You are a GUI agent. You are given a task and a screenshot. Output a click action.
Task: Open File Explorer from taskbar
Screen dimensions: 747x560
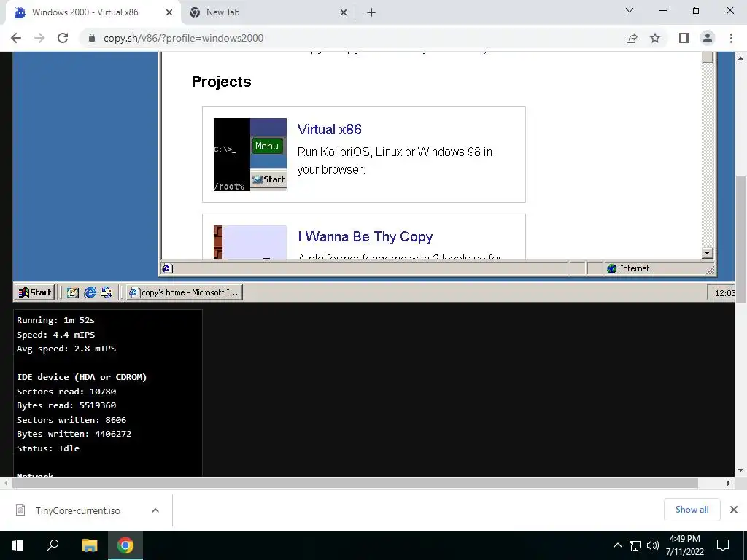(89, 545)
